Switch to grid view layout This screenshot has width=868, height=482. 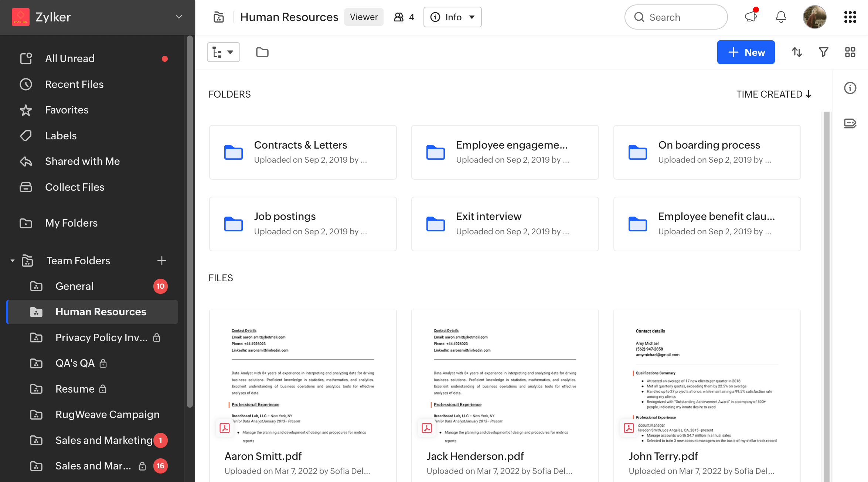coord(850,52)
